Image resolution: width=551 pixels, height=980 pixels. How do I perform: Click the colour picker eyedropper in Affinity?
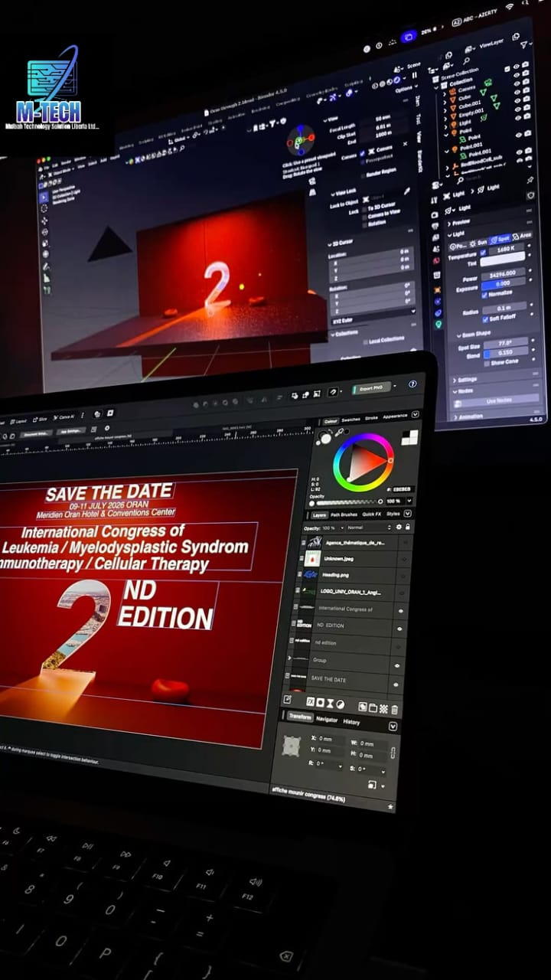339,433
